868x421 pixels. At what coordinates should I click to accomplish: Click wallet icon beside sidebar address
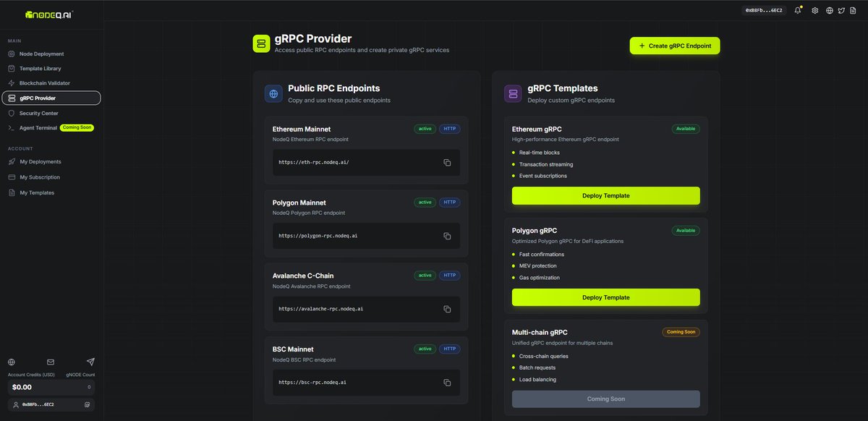[x=88, y=405]
